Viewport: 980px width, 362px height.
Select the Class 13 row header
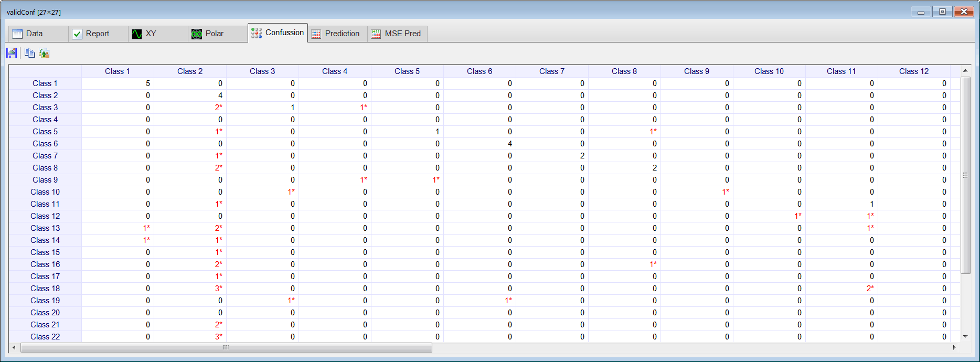point(45,228)
